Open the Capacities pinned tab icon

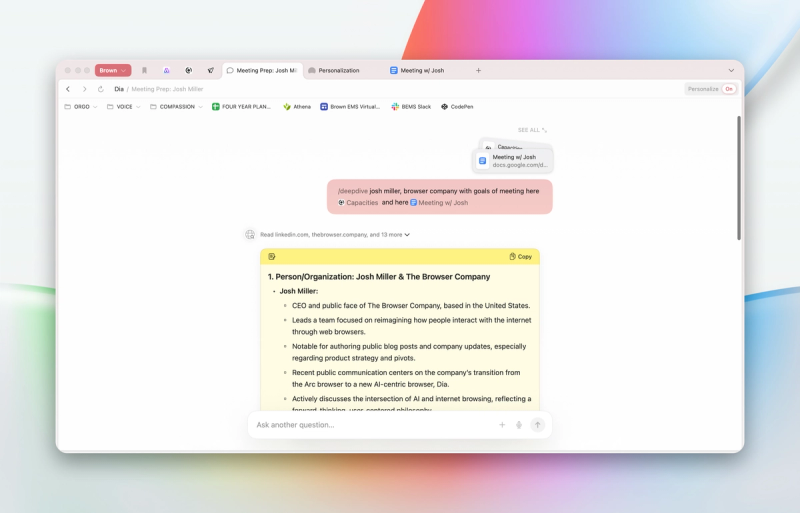[x=189, y=70]
